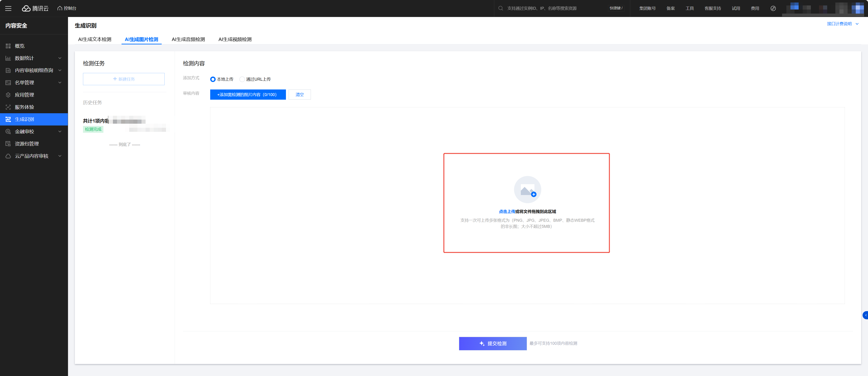The image size is (868, 376).
Task: Click the 应用管理 layers icon
Action: click(x=8, y=95)
